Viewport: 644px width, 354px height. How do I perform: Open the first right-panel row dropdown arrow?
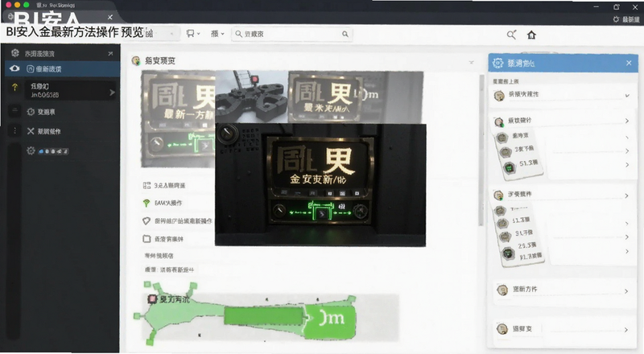tap(627, 95)
